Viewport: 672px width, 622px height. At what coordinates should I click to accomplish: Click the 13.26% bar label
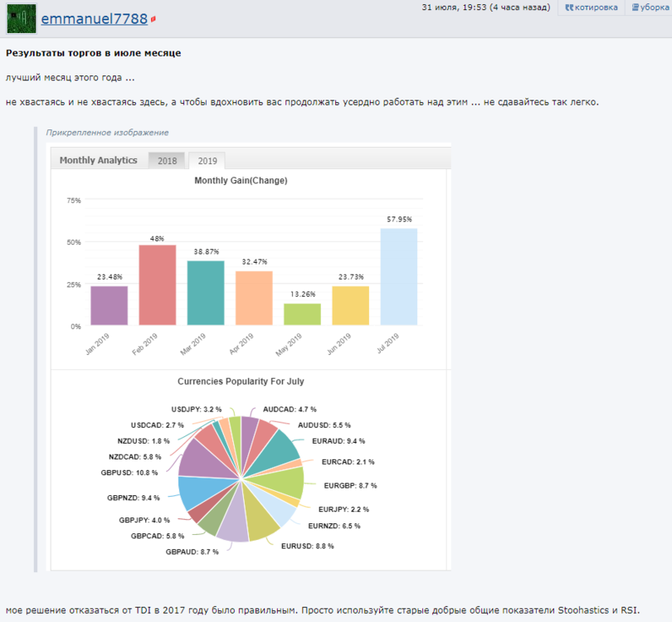303,294
